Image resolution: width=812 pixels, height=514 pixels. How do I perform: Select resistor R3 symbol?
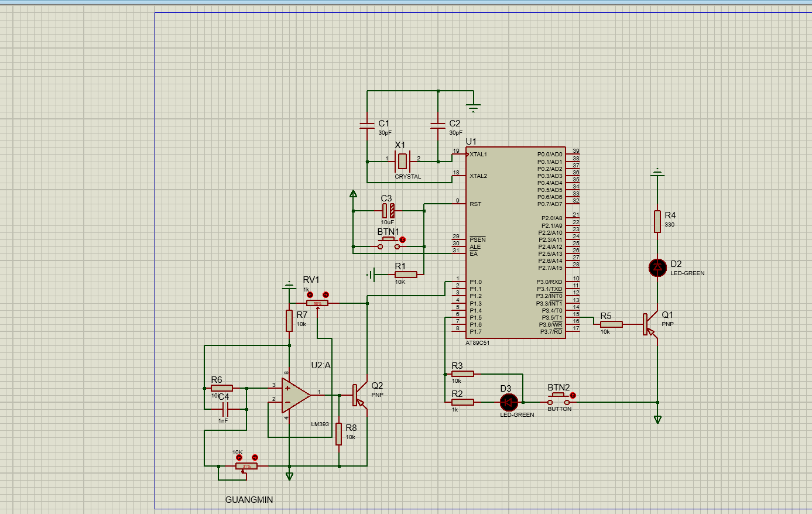point(462,373)
